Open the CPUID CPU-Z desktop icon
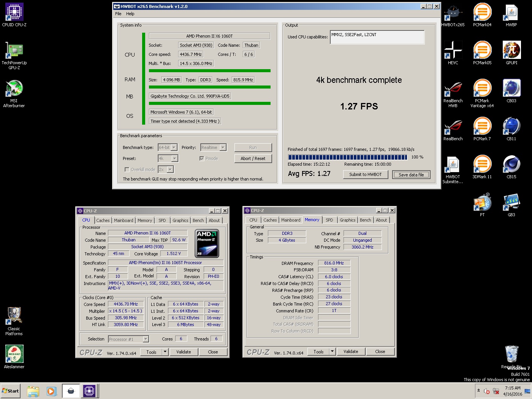The image size is (532, 399). click(14, 15)
